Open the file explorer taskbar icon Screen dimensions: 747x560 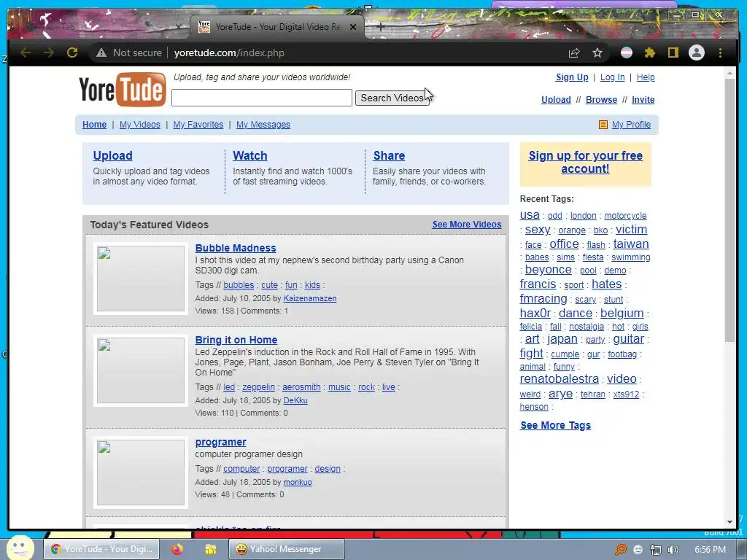coord(210,549)
